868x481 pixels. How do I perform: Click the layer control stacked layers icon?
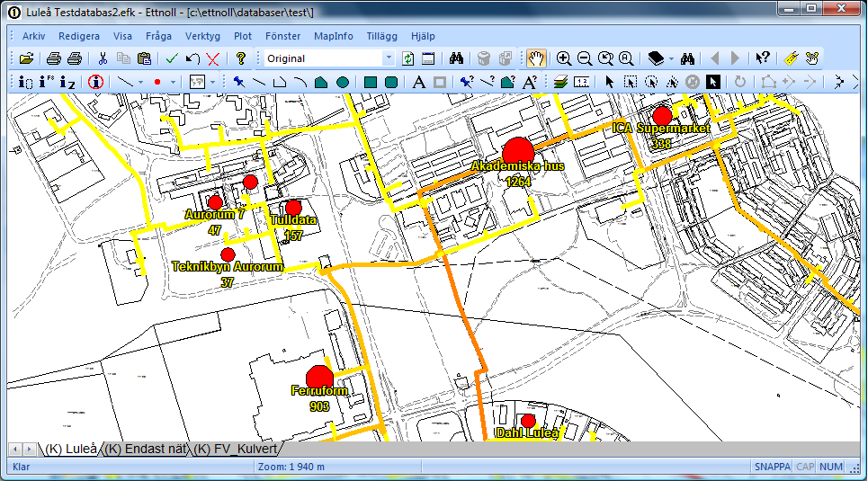coord(560,83)
